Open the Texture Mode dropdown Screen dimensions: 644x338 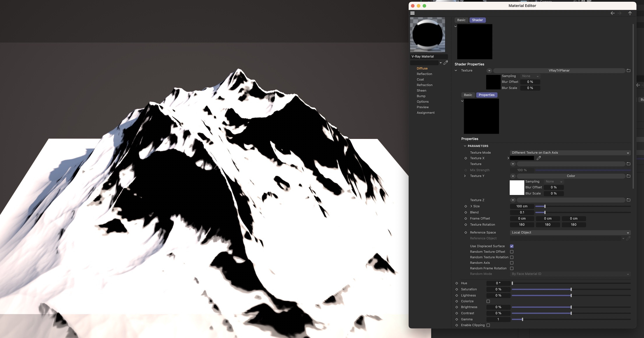pos(570,153)
